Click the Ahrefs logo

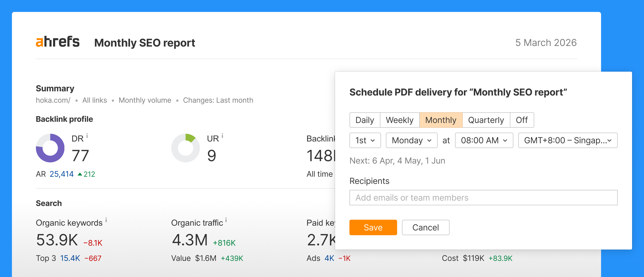pos(58,42)
